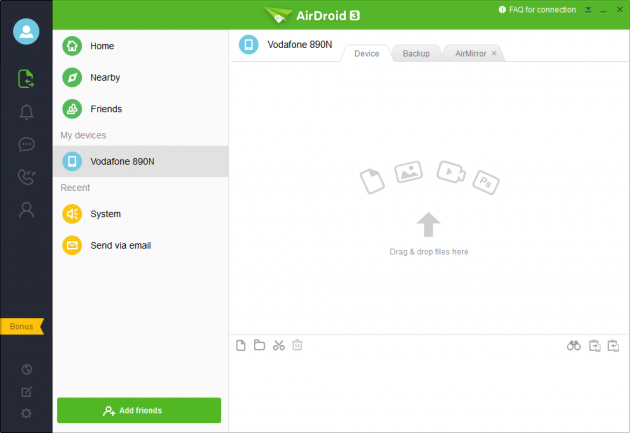Viewport: 630px width, 433px height.
Task: Click the binoculars search icon
Action: click(574, 345)
